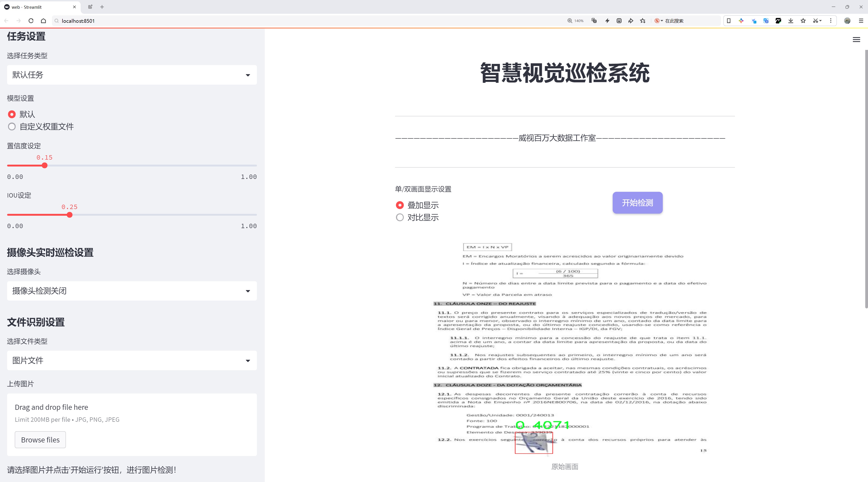
Task: Open the Streamlit hamburger menu
Action: (856, 40)
